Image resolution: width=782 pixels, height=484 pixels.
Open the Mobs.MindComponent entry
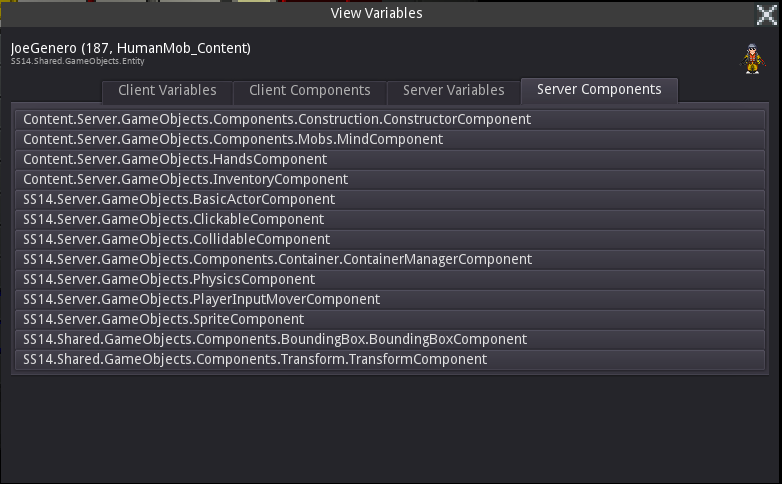coord(390,140)
